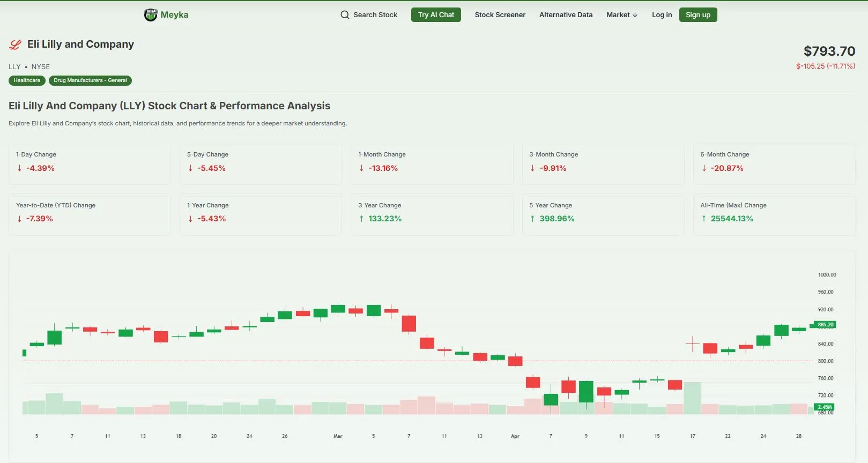
Task: Click the search magnifier icon
Action: tap(345, 15)
